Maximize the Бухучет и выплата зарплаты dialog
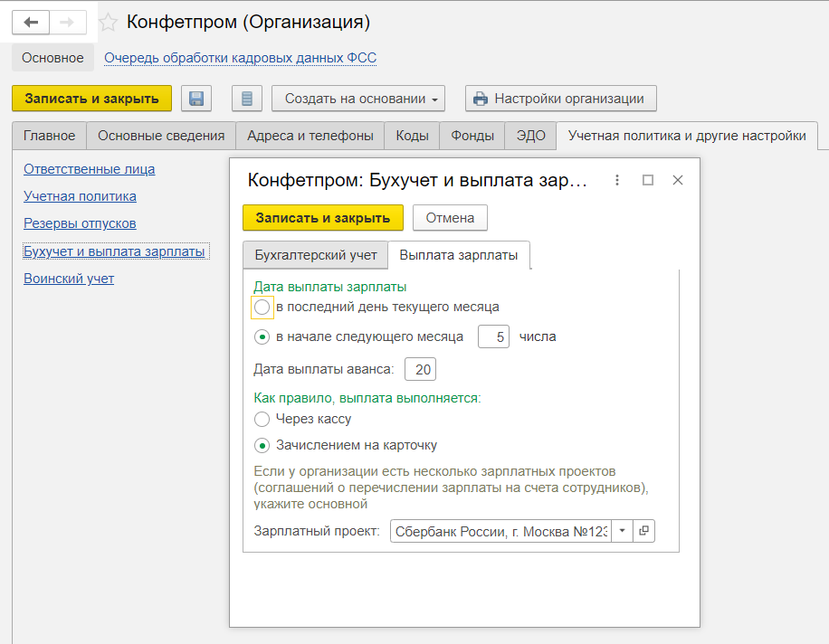This screenshot has height=644, width=829. click(648, 180)
